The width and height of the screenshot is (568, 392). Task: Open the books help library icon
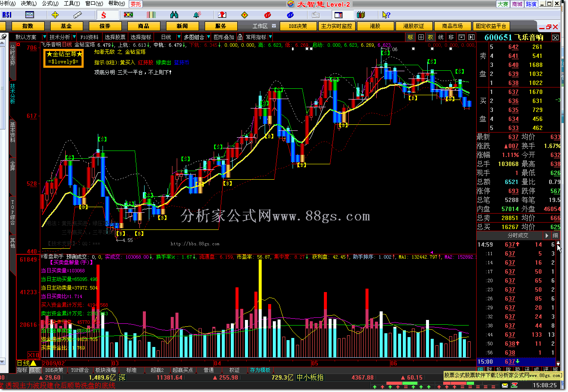(x=361, y=15)
